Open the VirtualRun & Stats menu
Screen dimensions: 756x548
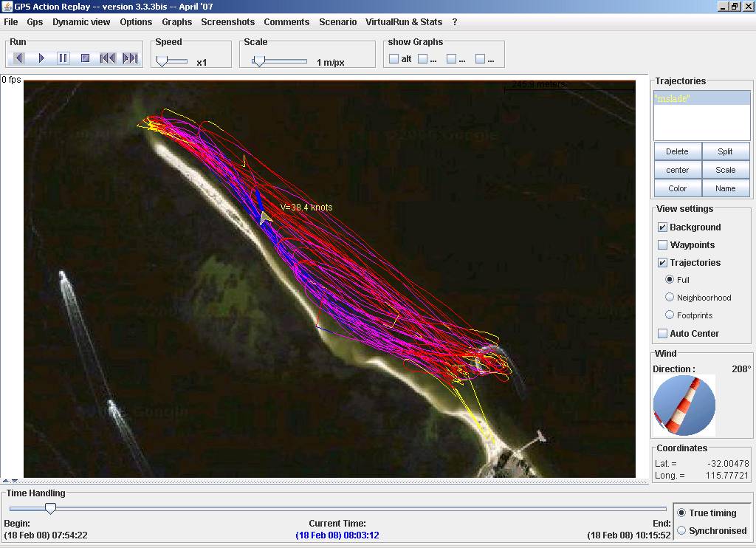tap(404, 22)
